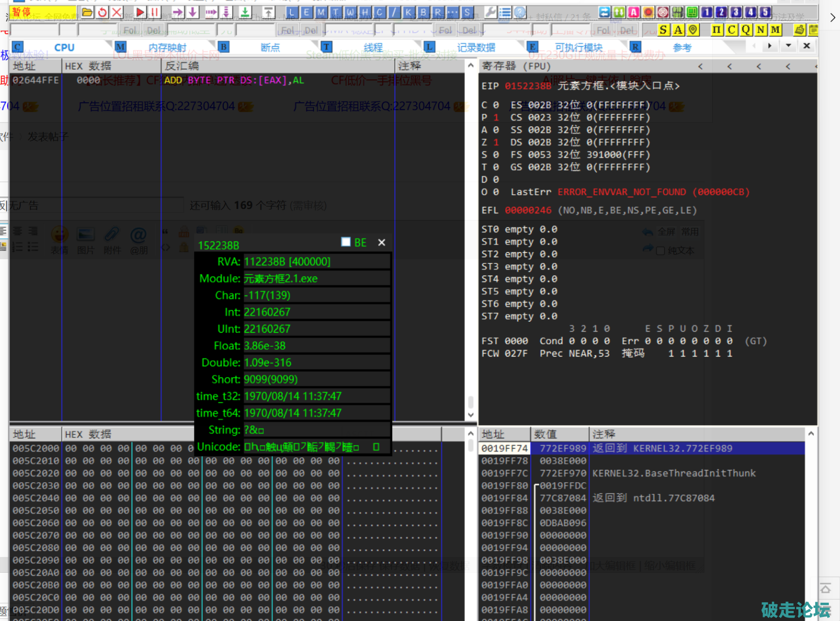Click the help question mark icon
The image size is (840, 621).
(x=519, y=12)
